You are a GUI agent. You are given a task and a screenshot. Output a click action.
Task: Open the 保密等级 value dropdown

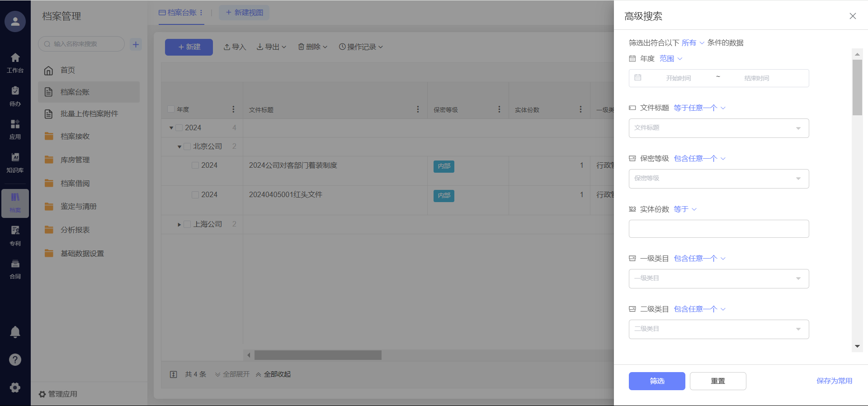(x=718, y=179)
